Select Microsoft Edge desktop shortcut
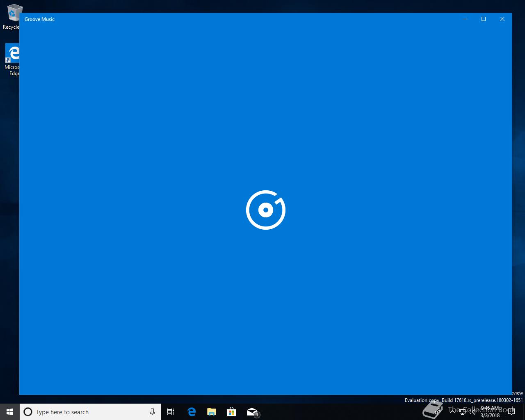 (x=12, y=60)
